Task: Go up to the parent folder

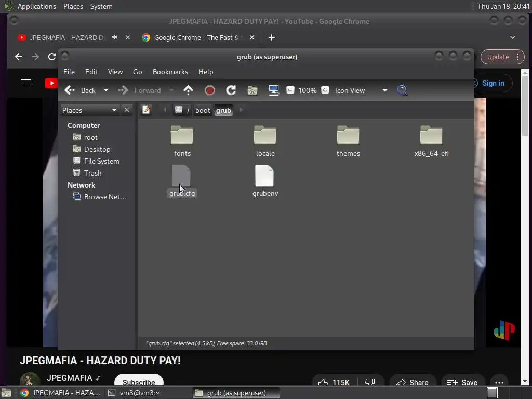Action: coord(188,90)
